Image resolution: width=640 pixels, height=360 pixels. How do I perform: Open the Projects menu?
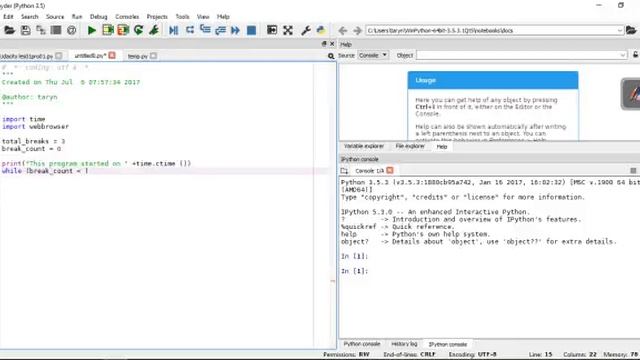click(x=157, y=17)
